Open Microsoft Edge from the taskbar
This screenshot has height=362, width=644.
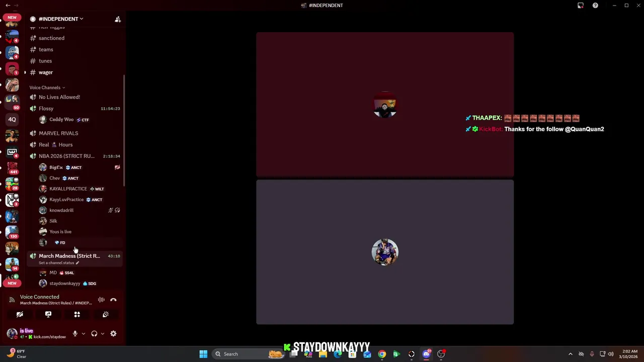[x=338, y=354]
